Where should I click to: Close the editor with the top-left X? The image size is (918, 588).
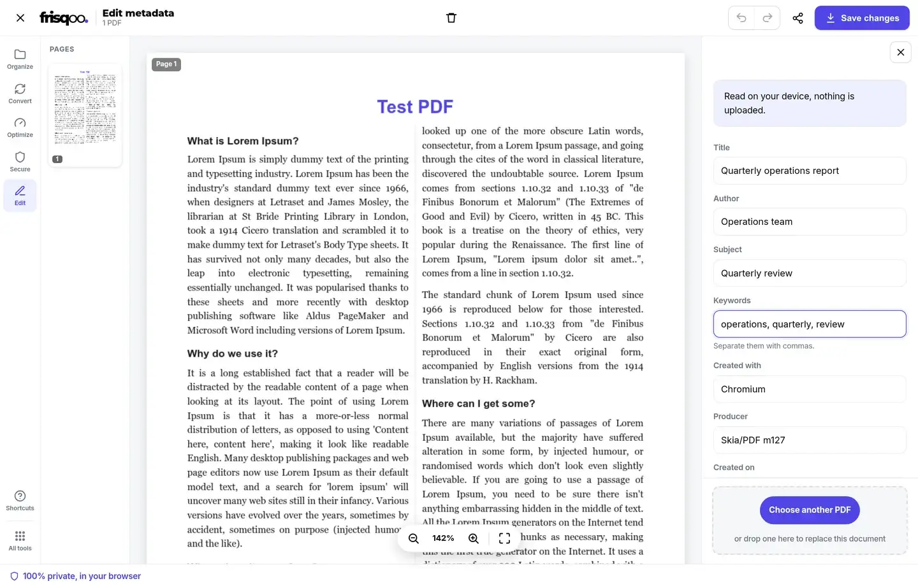pos(20,18)
